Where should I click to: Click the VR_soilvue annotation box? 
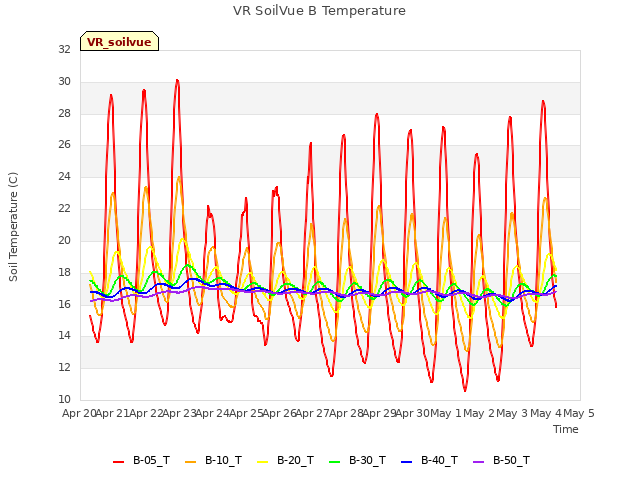[x=119, y=41]
